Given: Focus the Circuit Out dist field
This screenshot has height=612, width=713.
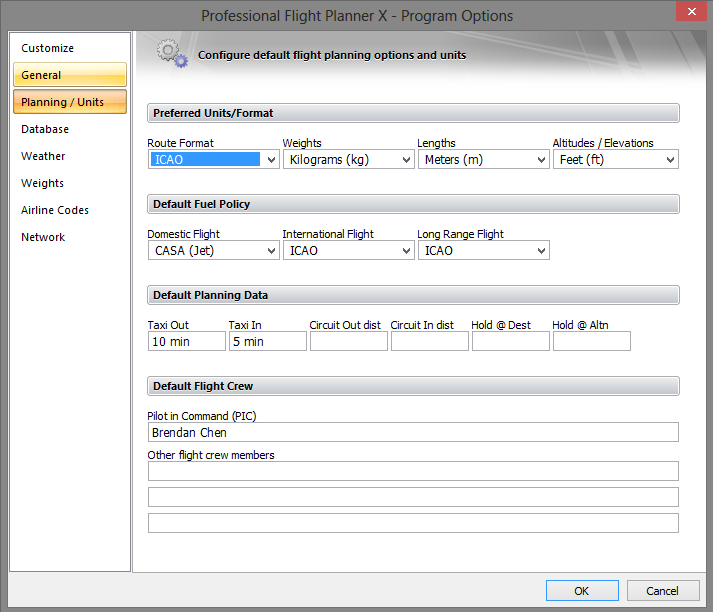Looking at the screenshot, I should 348,341.
